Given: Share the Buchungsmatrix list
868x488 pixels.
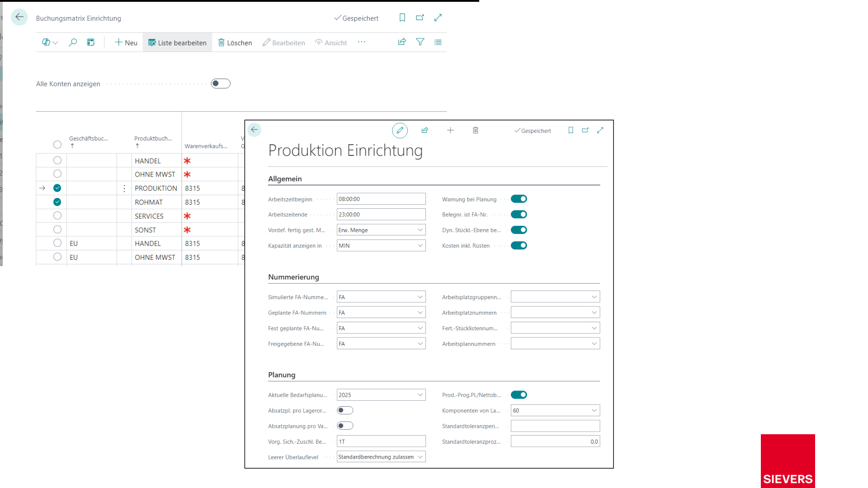Looking at the screenshot, I should (x=402, y=42).
